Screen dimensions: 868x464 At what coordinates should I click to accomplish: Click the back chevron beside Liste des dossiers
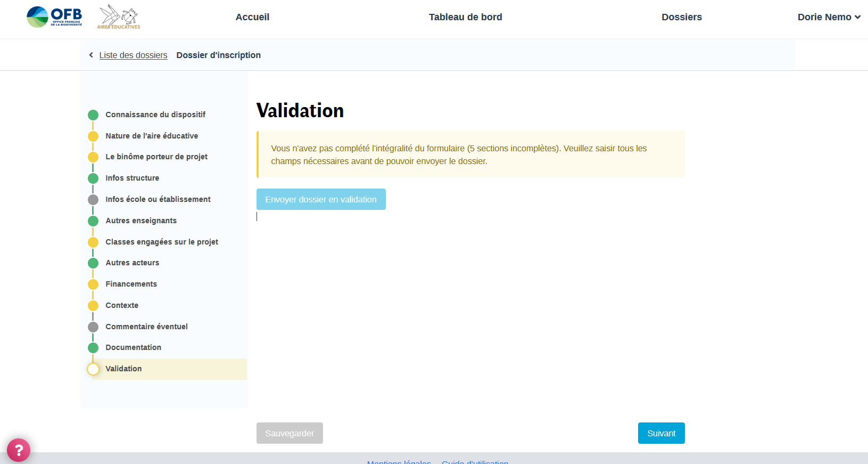click(x=91, y=55)
